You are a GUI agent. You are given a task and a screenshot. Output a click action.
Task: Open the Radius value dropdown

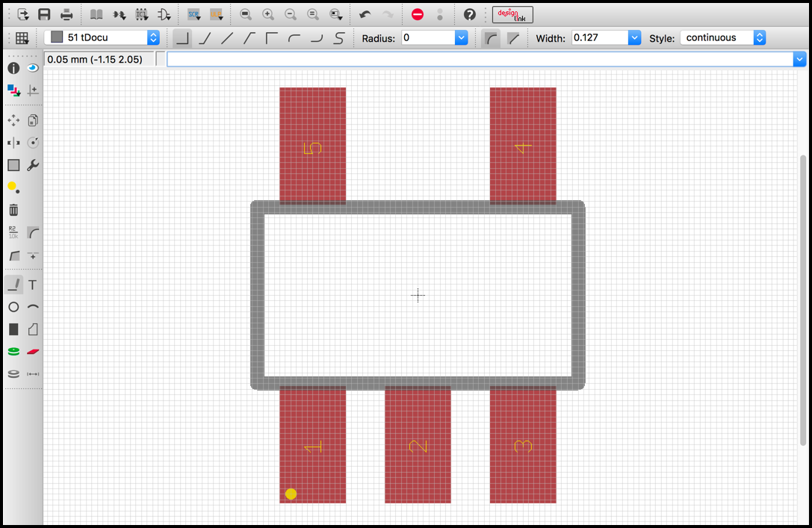click(x=461, y=37)
